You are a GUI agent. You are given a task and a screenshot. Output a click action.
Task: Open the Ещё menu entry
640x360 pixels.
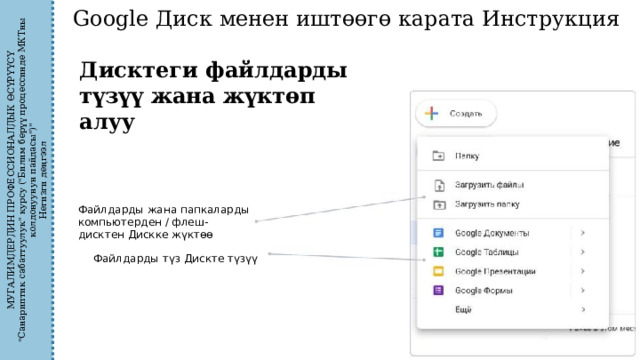[x=513, y=309]
